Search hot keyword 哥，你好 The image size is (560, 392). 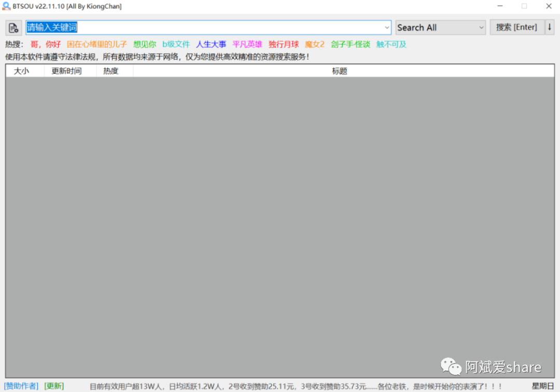click(46, 44)
